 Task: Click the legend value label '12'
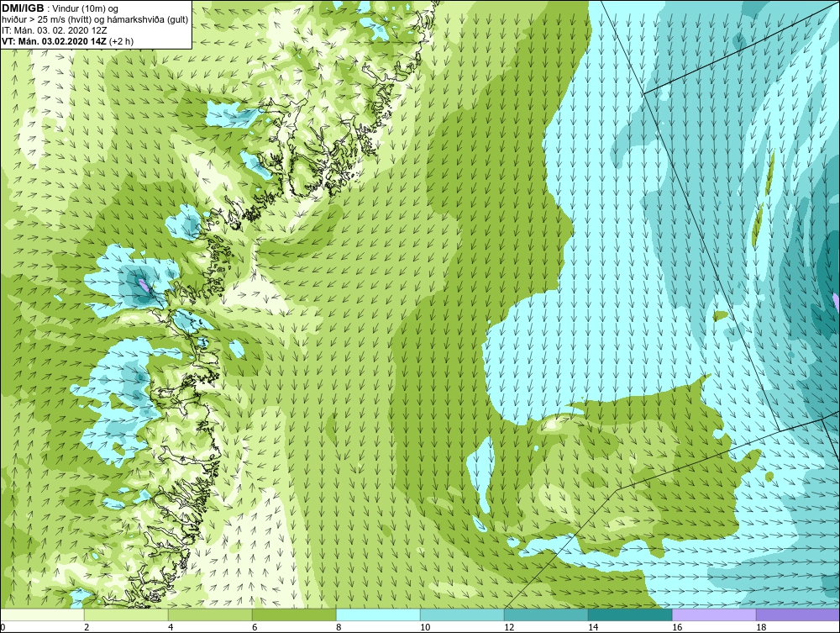509,627
